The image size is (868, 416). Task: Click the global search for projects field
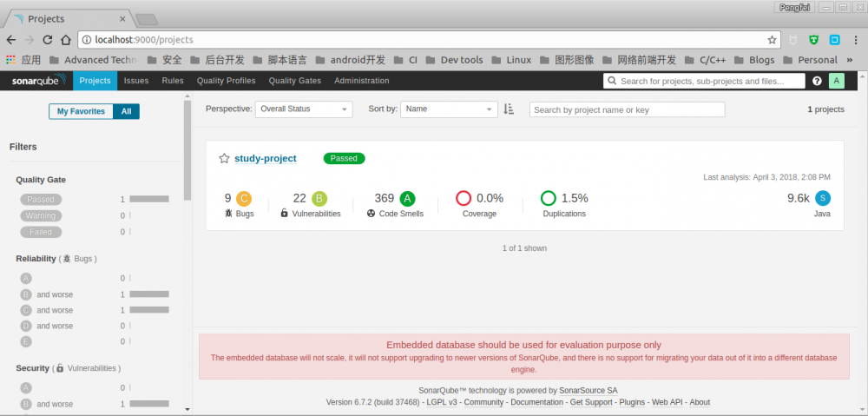[x=704, y=81]
